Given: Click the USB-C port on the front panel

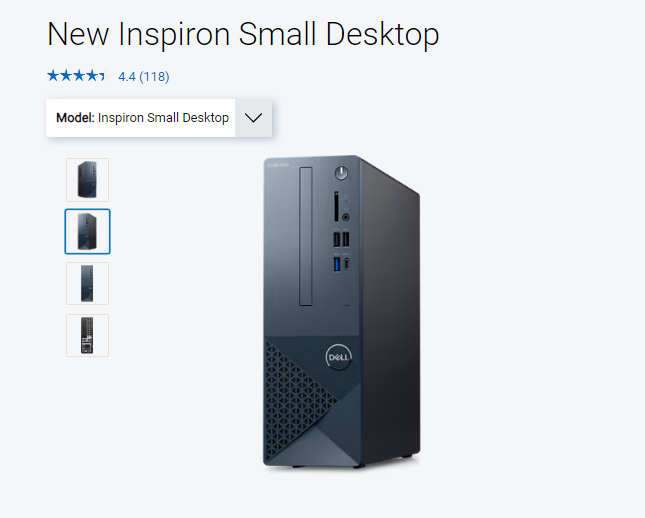Looking at the screenshot, I should click(346, 263).
